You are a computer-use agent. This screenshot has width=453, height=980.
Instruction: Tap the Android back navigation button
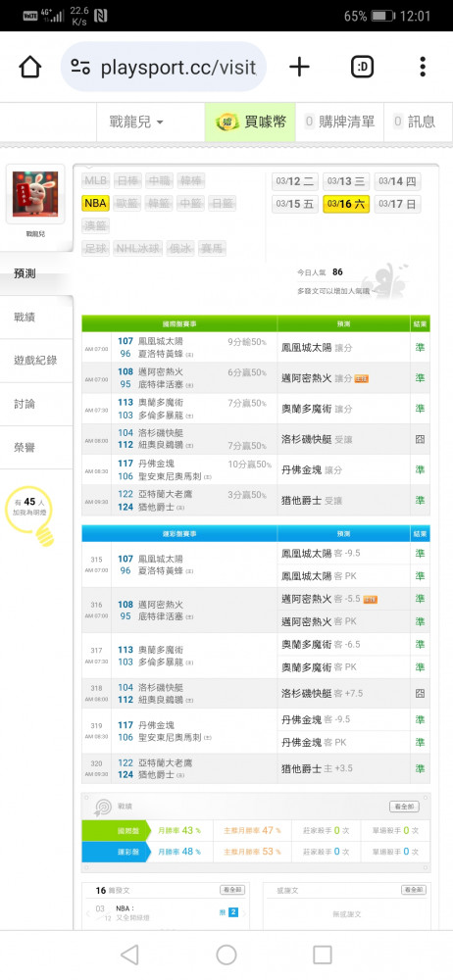coord(129,955)
